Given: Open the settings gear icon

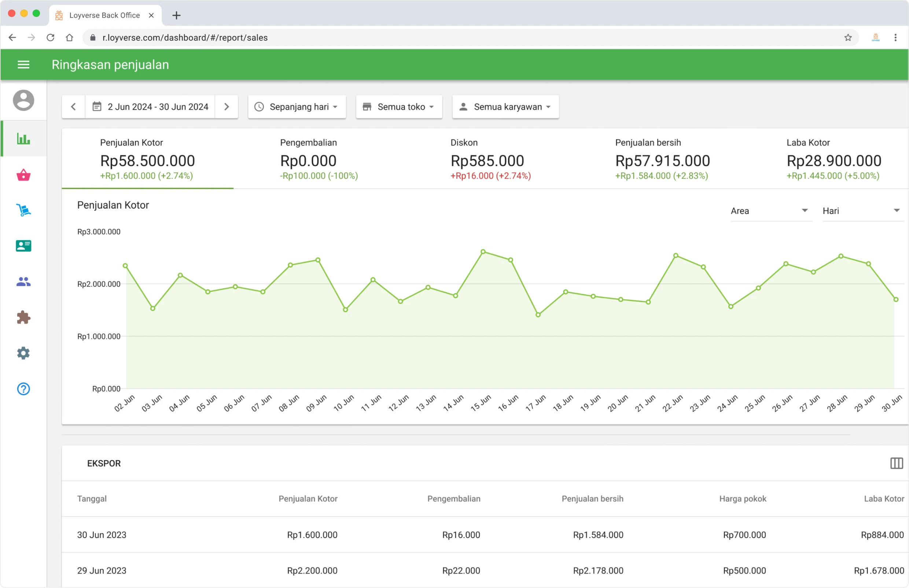Looking at the screenshot, I should click(23, 353).
